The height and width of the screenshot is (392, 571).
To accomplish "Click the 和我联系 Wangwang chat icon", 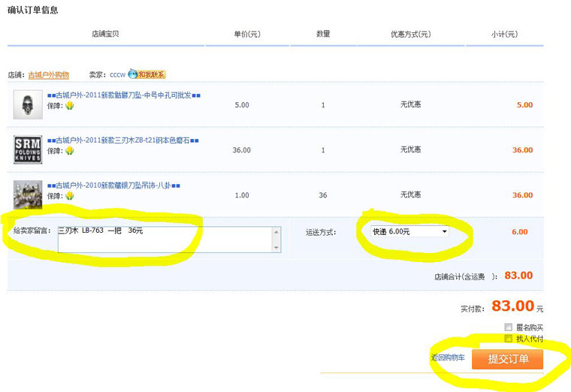I will pos(147,74).
